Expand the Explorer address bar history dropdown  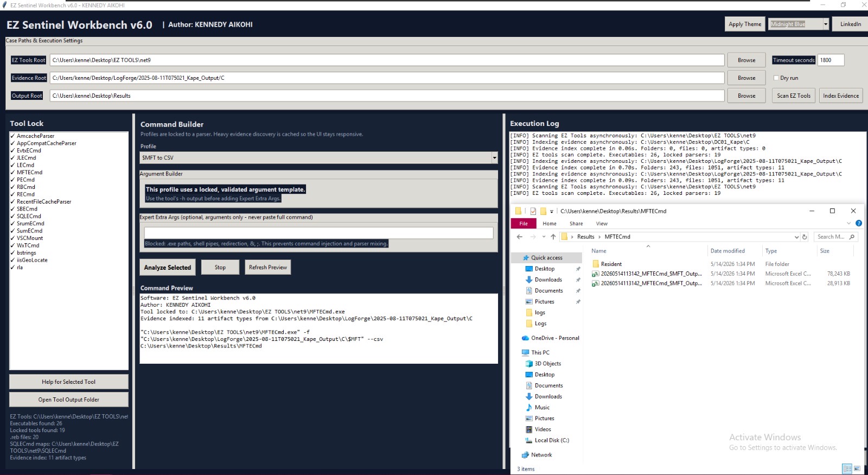[796, 237]
